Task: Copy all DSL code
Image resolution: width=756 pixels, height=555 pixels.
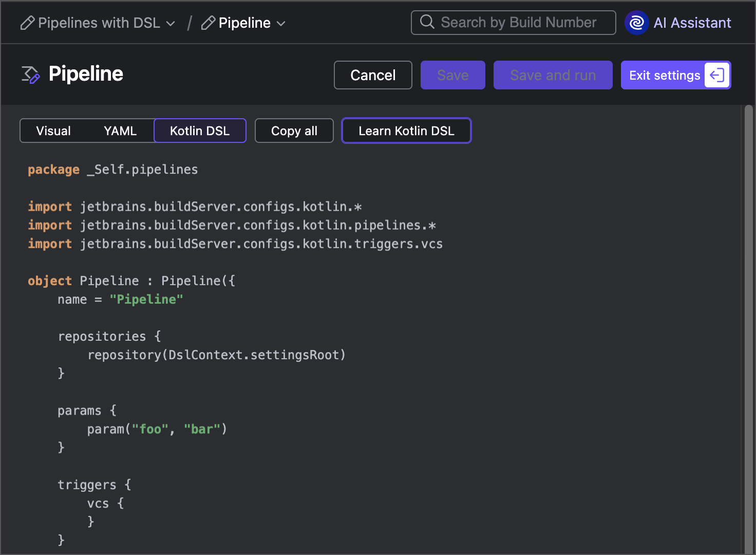Action: pyautogui.click(x=294, y=131)
